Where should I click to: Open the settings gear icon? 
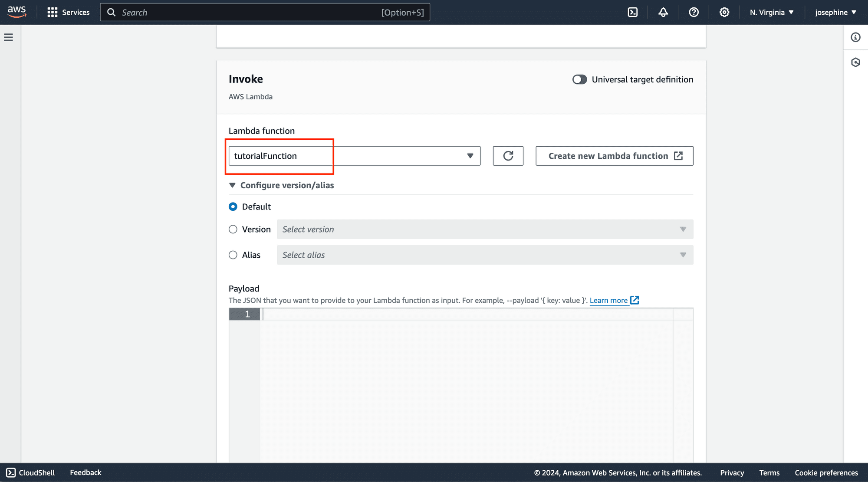(724, 12)
